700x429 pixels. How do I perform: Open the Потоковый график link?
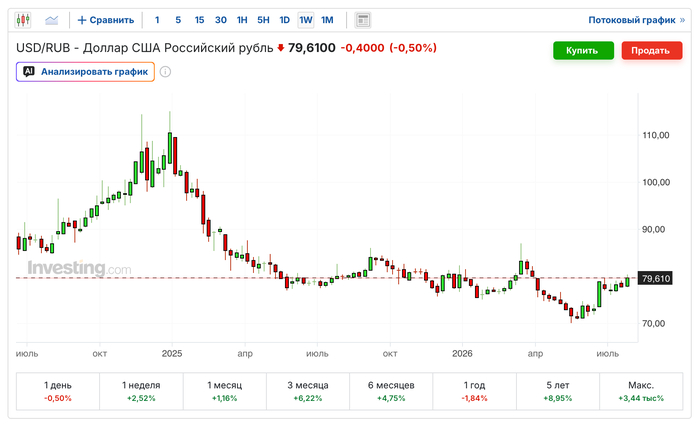636,20
